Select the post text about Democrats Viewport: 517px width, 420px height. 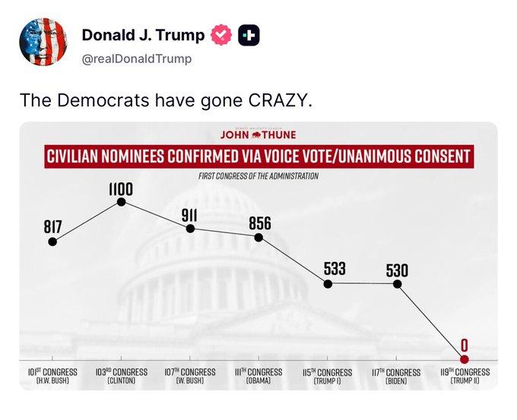[x=166, y=100]
